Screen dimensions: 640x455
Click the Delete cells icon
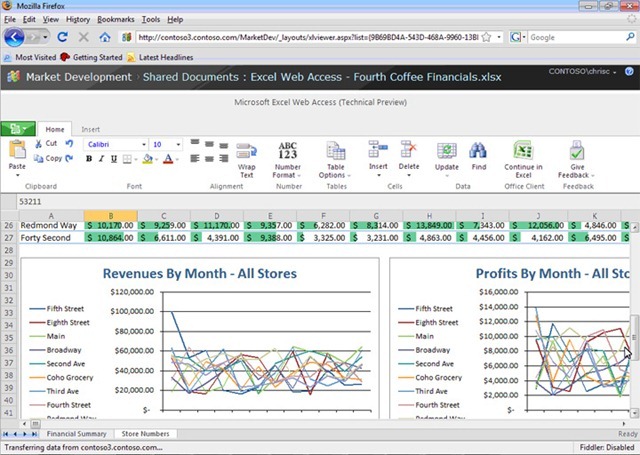tap(409, 149)
